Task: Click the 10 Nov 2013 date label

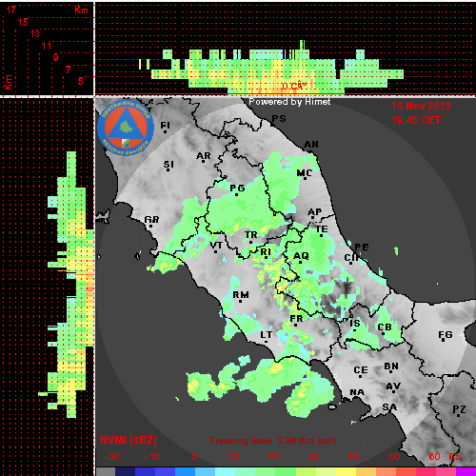Action: coord(421,106)
